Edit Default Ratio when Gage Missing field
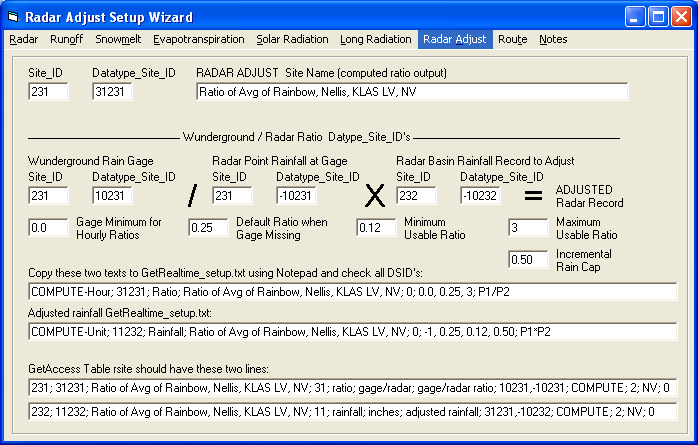 pyautogui.click(x=208, y=228)
